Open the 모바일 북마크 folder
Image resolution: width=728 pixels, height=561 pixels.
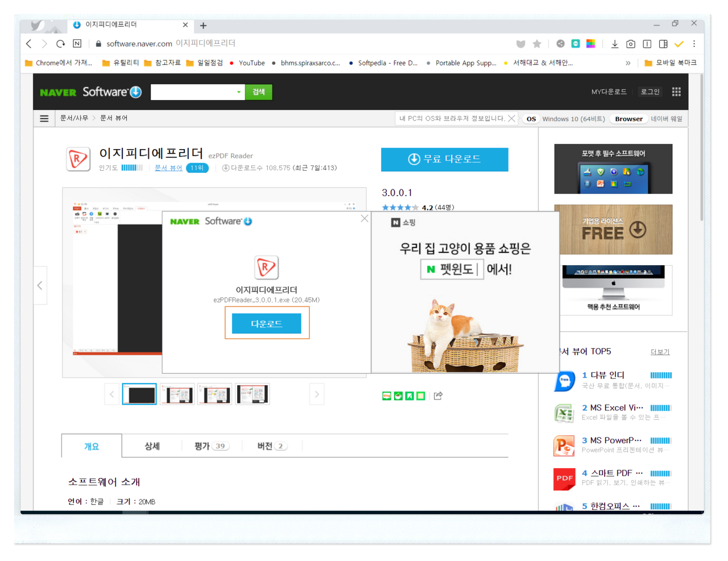pos(671,63)
